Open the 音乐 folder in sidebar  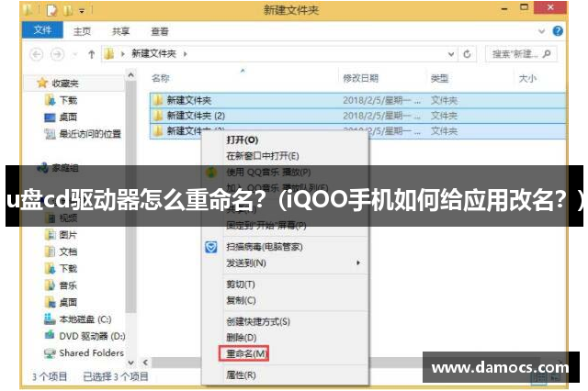pos(68,285)
